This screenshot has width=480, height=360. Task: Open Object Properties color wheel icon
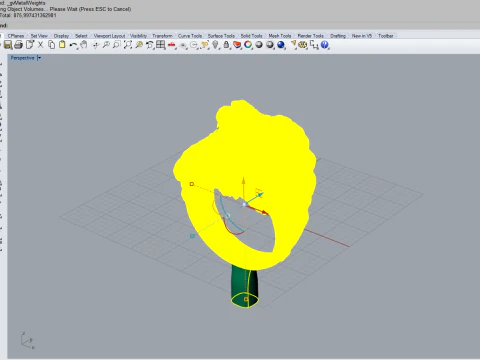click(x=248, y=45)
